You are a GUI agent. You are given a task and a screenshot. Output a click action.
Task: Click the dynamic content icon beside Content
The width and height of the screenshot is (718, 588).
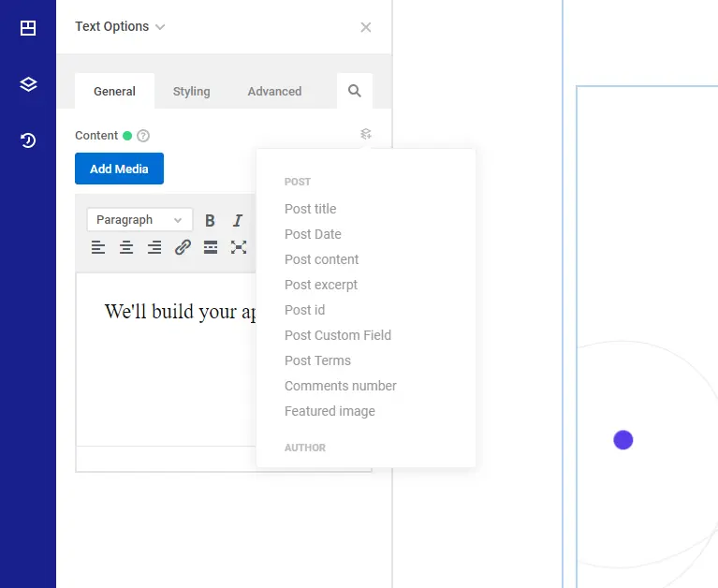point(365,134)
